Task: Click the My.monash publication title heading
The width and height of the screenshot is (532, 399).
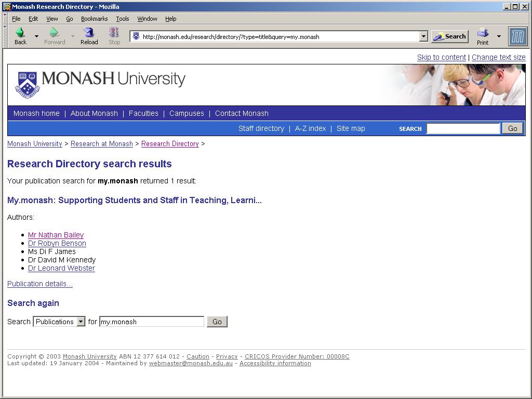Action: [x=135, y=200]
